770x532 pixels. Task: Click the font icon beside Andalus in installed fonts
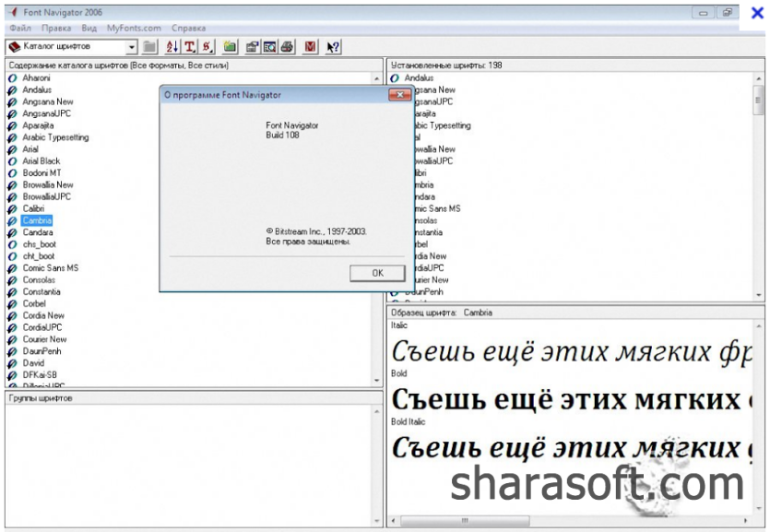[x=395, y=78]
